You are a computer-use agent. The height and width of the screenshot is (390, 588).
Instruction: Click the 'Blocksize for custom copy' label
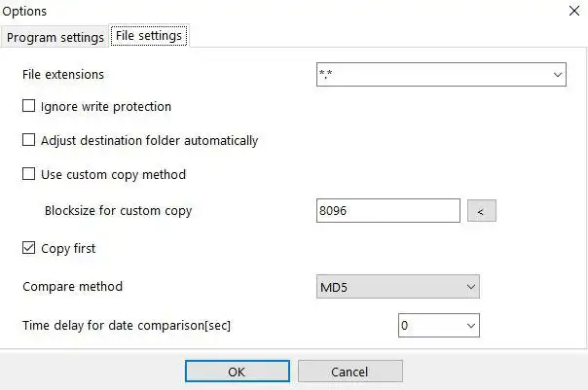tap(118, 210)
